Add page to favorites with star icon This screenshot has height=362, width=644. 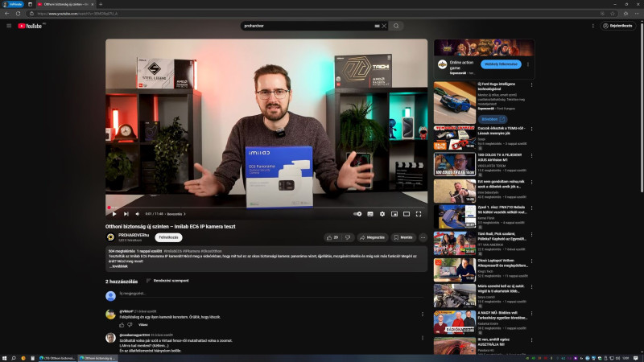click(x=613, y=14)
